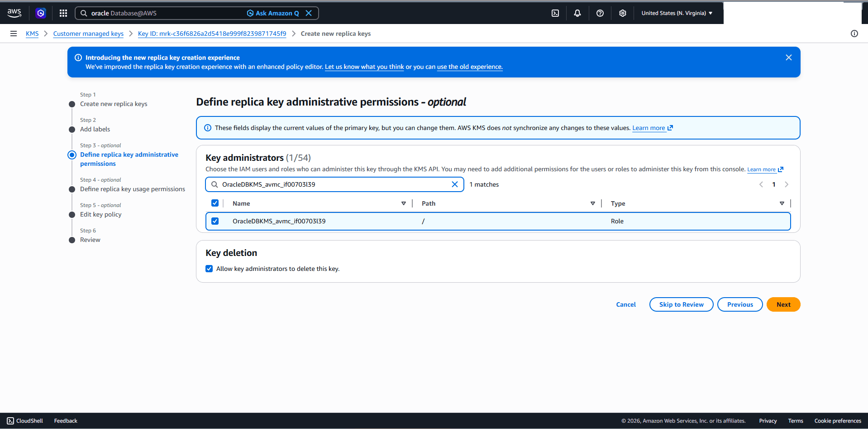Select Define replica key administrative permissions step

[x=129, y=159]
